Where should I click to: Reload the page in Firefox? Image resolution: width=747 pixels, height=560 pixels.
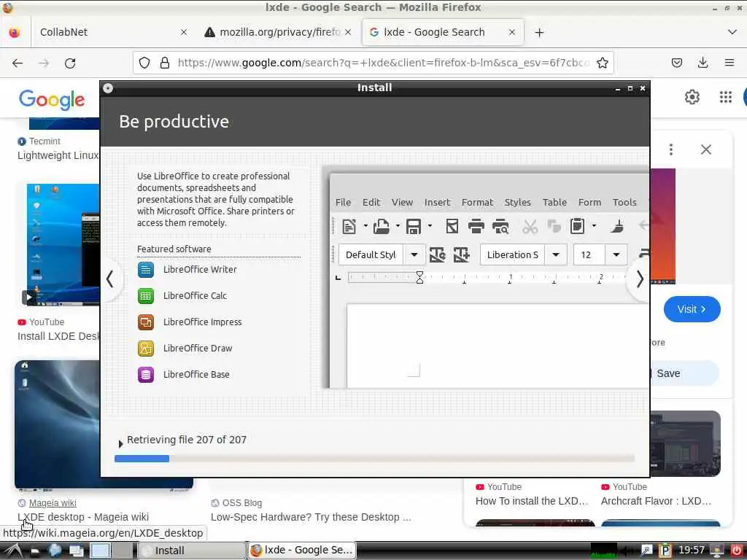(x=70, y=63)
